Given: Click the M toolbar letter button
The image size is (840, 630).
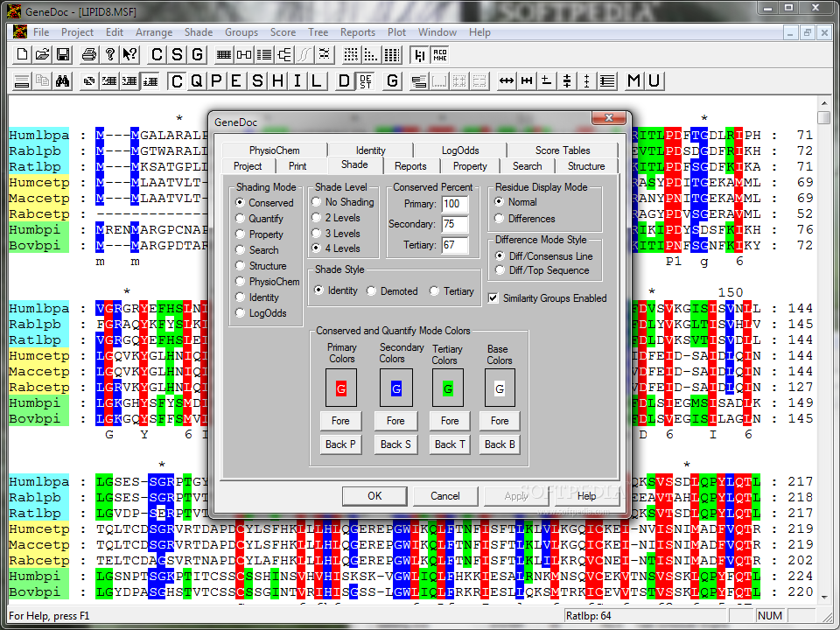Looking at the screenshot, I should 633,80.
